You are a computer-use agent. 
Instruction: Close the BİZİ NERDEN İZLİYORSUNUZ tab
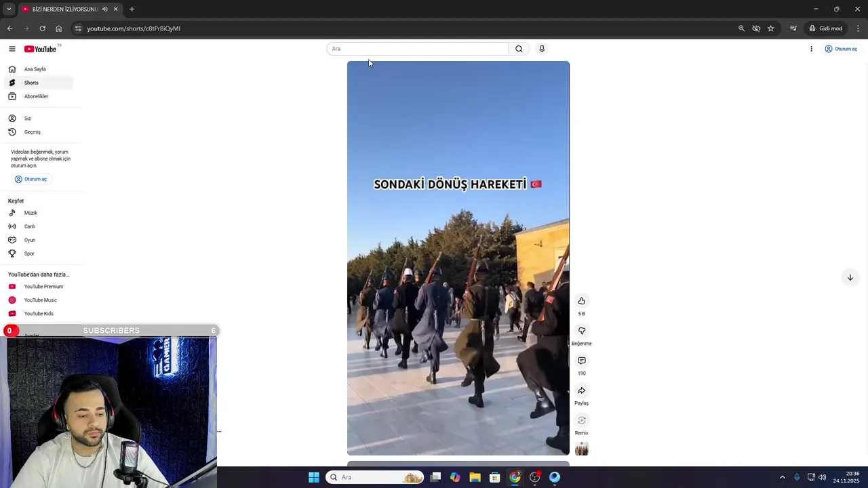coord(115,9)
